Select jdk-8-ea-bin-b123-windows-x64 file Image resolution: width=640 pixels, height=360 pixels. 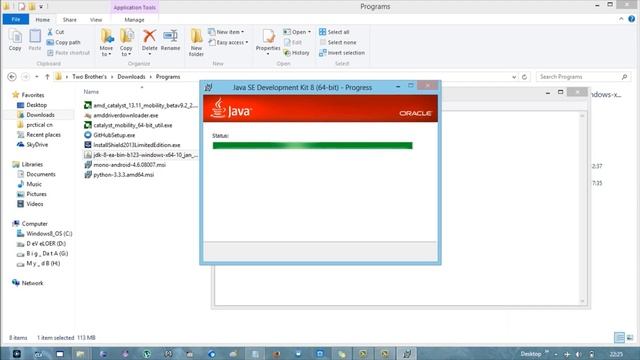click(x=141, y=155)
